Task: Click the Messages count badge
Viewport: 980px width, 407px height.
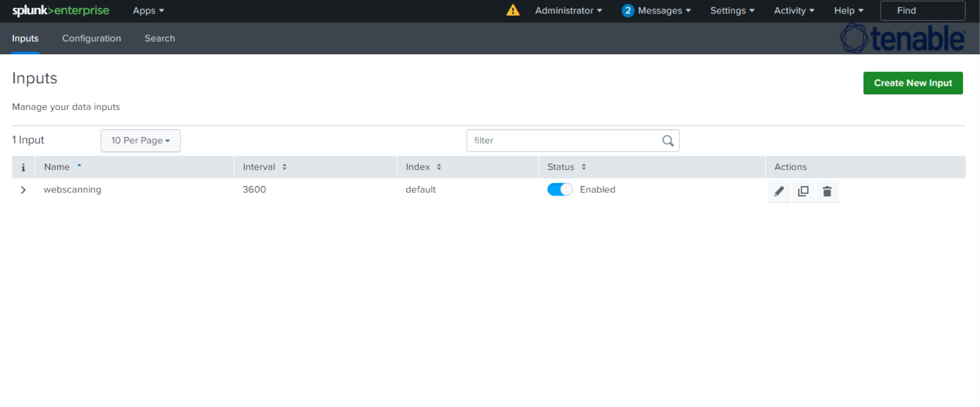Action: (x=628, y=10)
